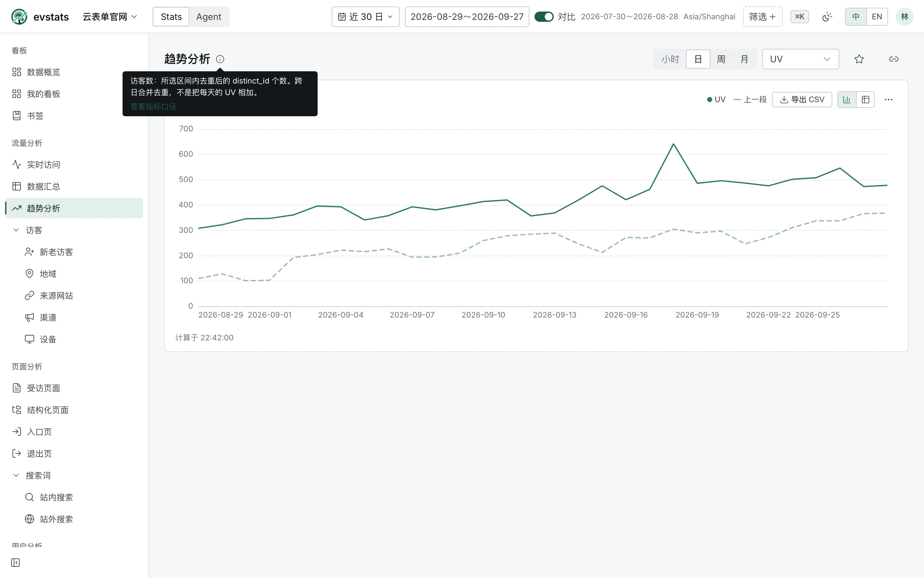The image size is (924, 578).
Task: Open 来源网站 referrer report
Action: click(74, 295)
